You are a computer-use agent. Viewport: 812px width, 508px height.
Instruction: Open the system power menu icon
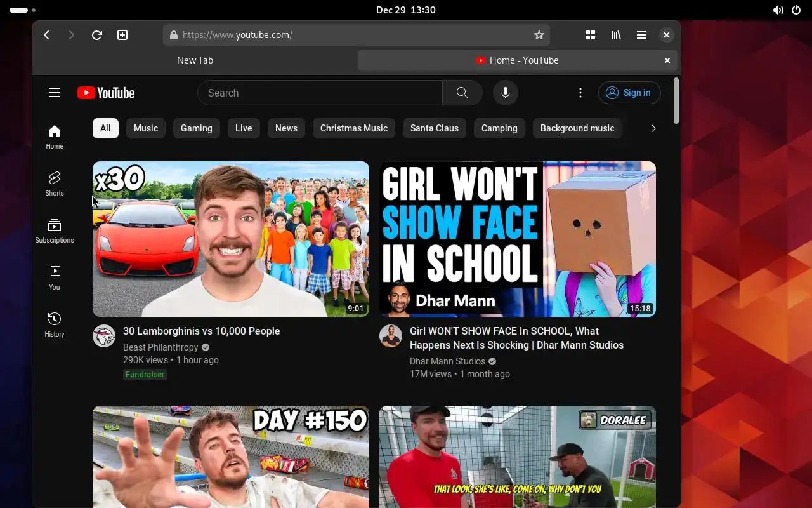796,10
